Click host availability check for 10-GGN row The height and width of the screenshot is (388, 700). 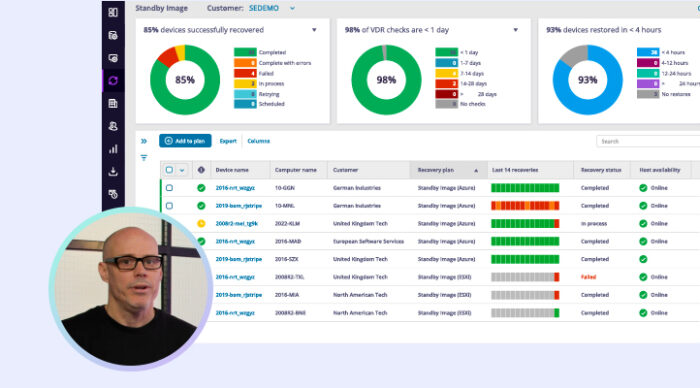[643, 188]
